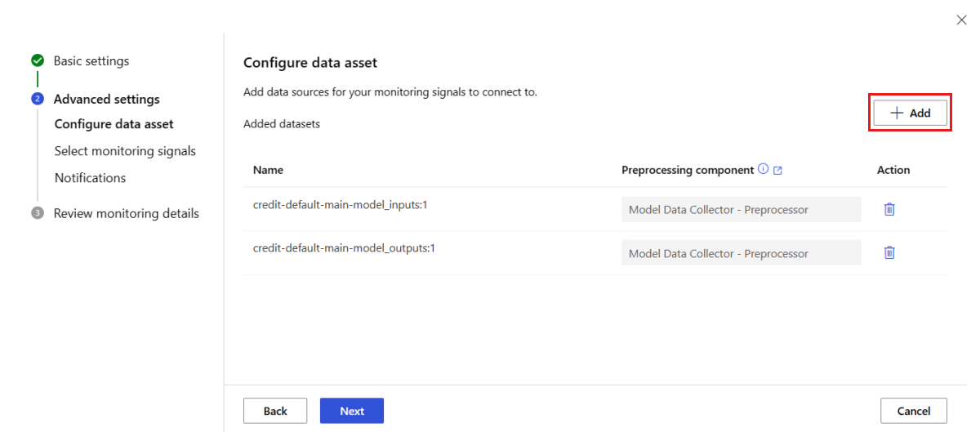Open Review monitoring details step
Viewport: 980px width, 432px height.
point(126,214)
